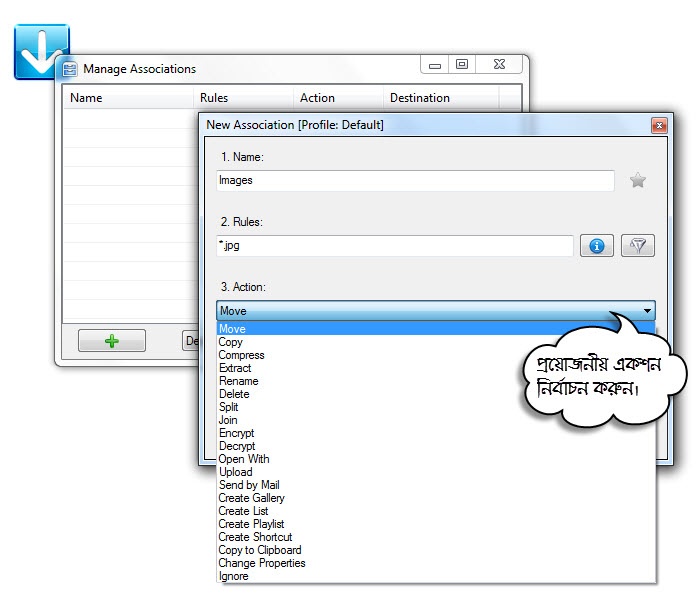Maximize the Manage Associations window

[462, 64]
